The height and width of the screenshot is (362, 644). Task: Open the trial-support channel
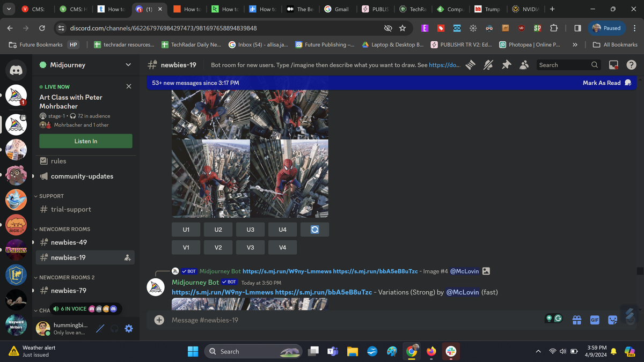69,209
